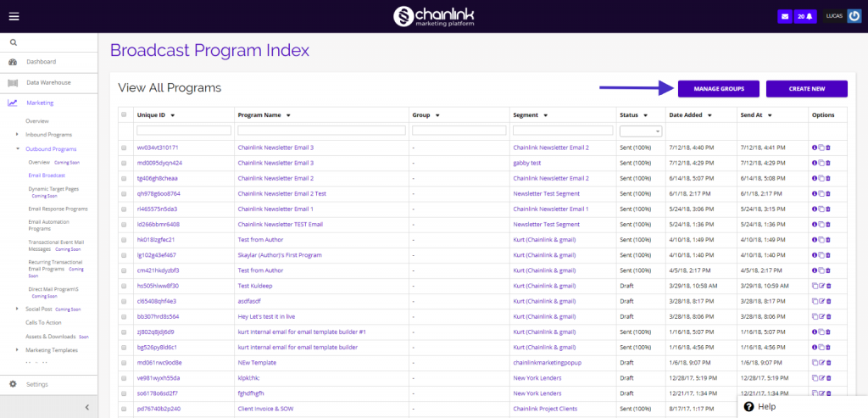Click the sidebar search magnifier icon
The image size is (868, 418).
click(14, 42)
